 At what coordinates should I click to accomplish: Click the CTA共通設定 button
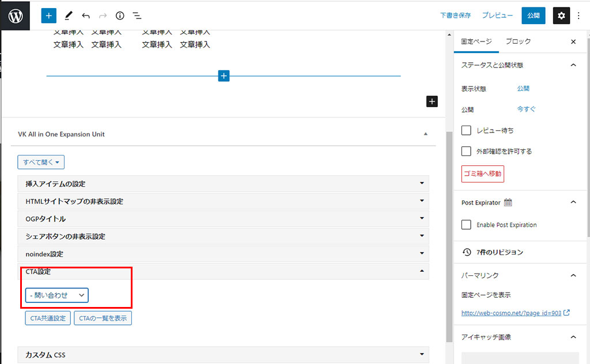point(48,318)
